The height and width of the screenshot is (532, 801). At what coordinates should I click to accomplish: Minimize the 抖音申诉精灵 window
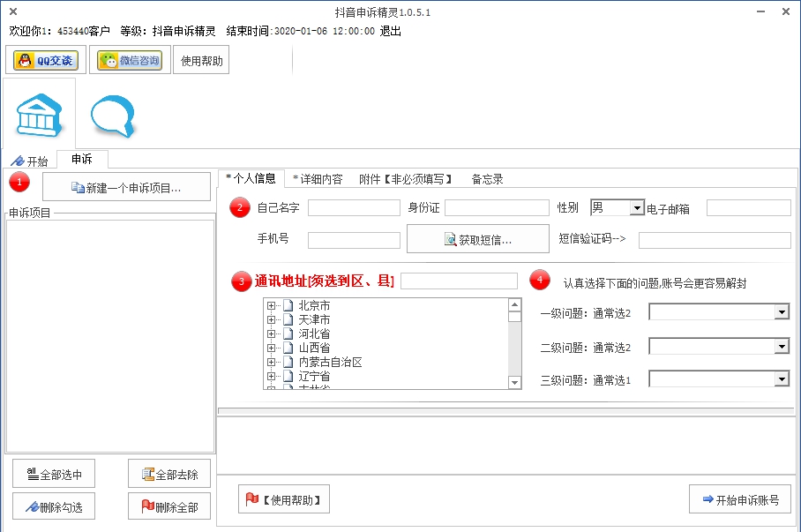(x=760, y=11)
